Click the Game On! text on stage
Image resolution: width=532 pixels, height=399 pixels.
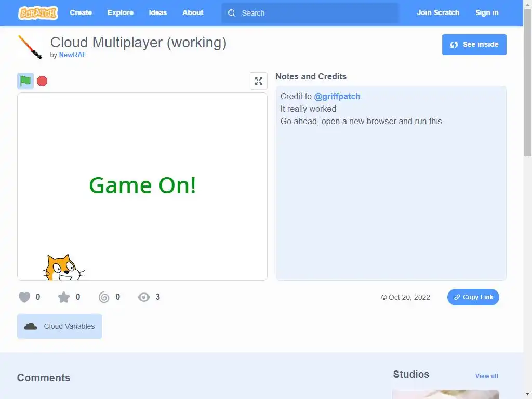[x=142, y=185]
